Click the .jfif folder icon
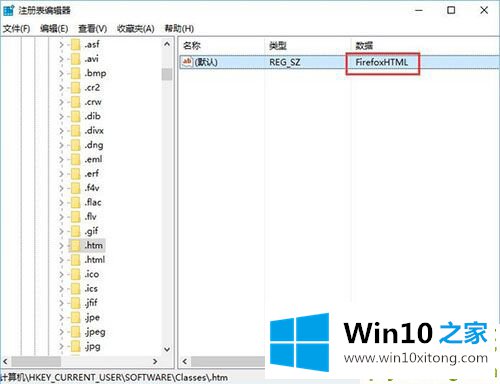The width and height of the screenshot is (500, 384). [76, 303]
